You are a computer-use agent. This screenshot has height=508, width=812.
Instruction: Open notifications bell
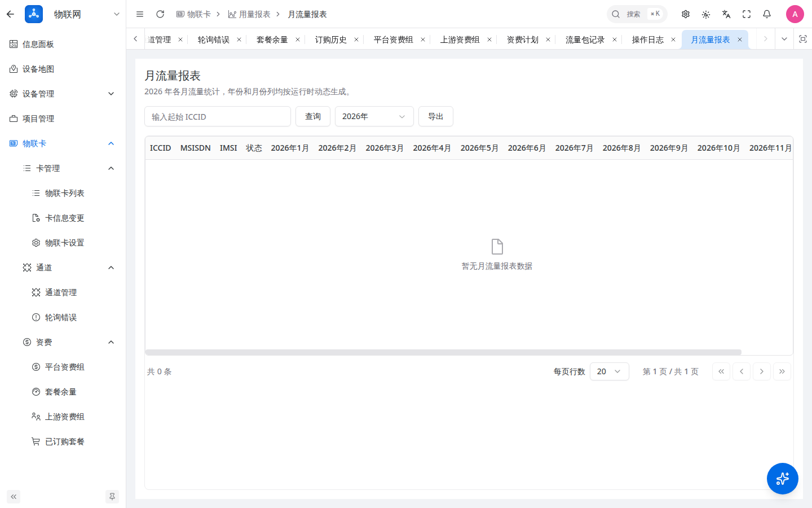coord(767,14)
